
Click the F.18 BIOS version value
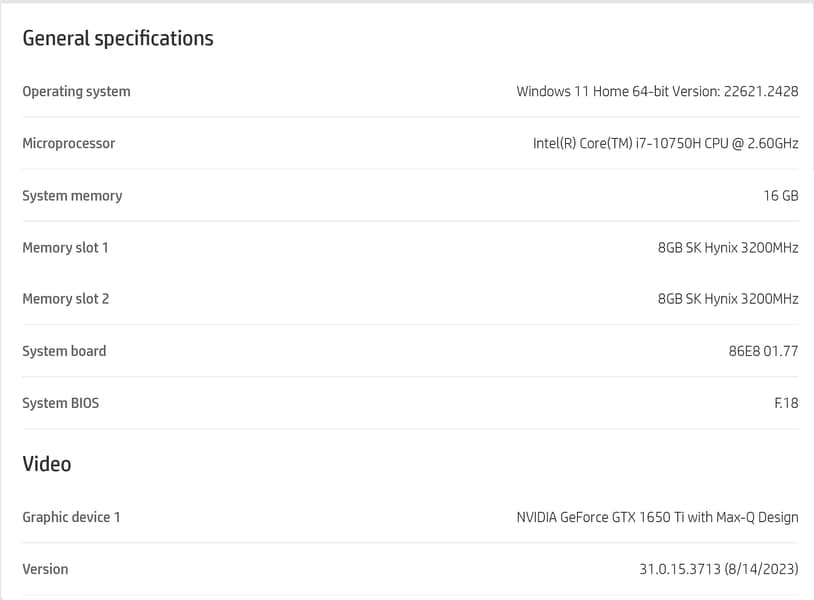click(786, 403)
